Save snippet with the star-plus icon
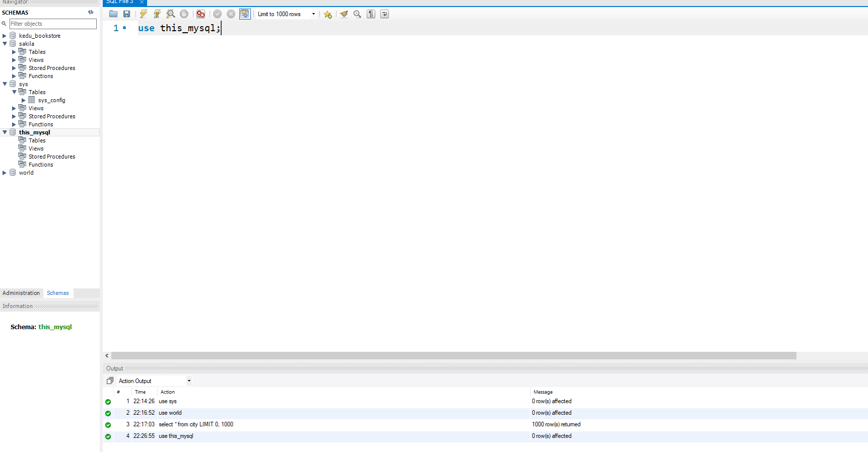Image resolution: width=868 pixels, height=452 pixels. [328, 14]
